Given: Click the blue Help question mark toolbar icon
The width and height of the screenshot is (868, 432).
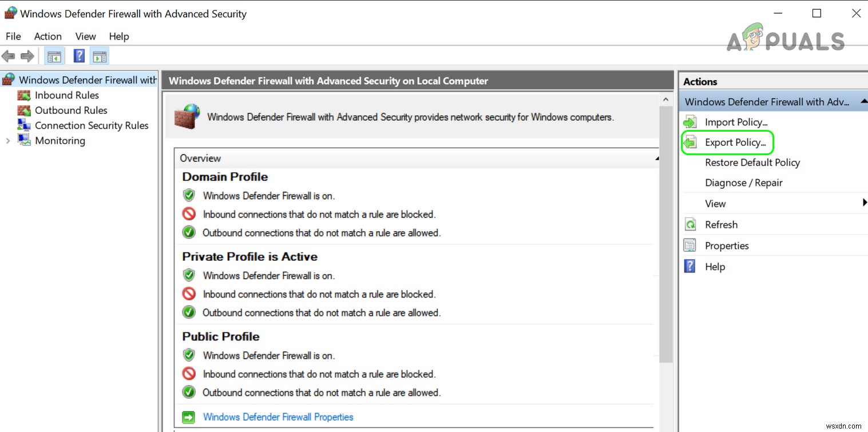Looking at the screenshot, I should [x=78, y=56].
